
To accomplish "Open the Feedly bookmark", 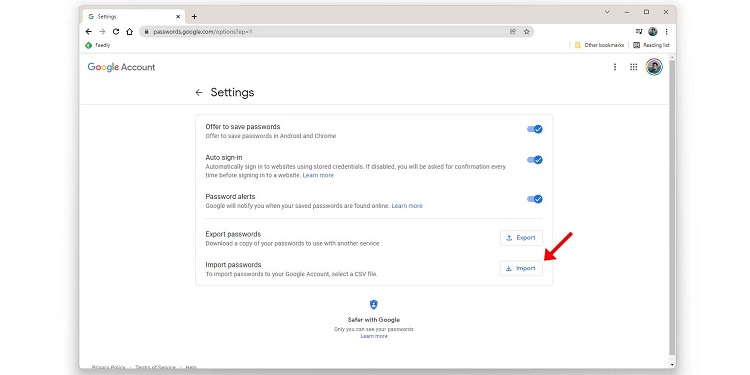I will click(x=98, y=45).
